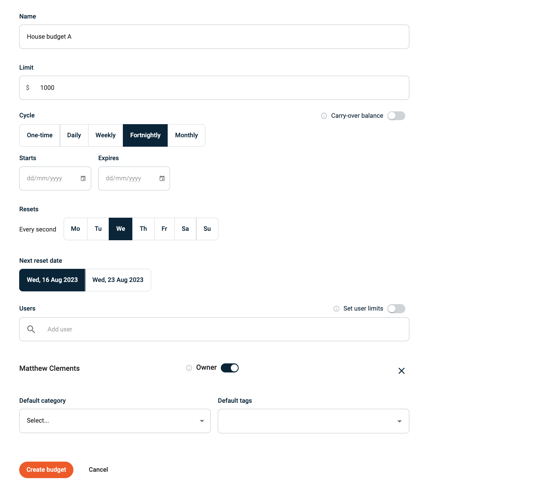Select Fr as the reset day
The width and height of the screenshot is (550, 502).
(x=164, y=229)
